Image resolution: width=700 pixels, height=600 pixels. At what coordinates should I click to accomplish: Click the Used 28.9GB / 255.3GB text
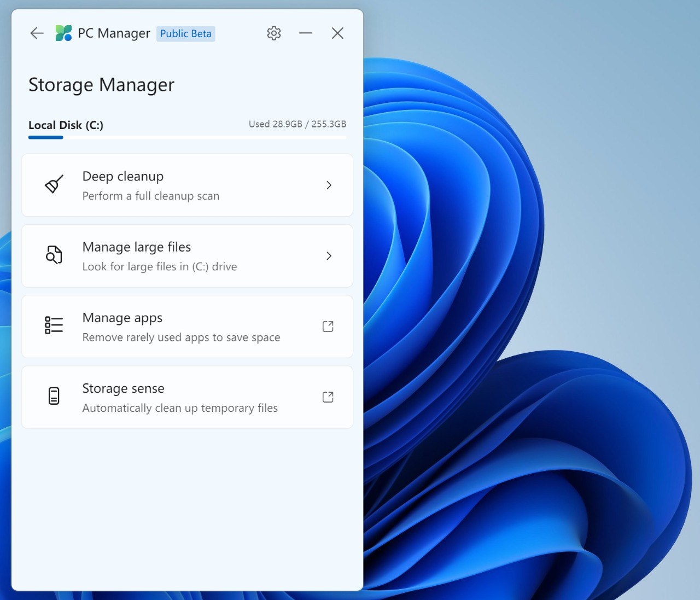tap(297, 124)
